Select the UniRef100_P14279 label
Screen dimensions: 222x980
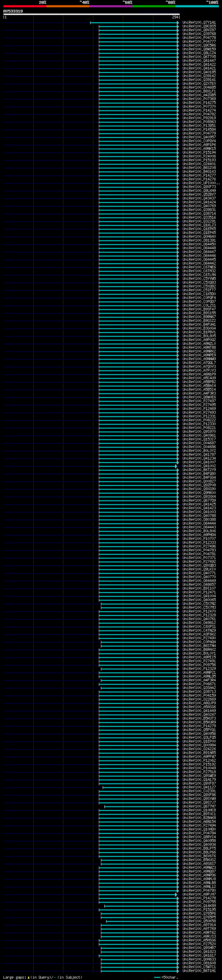click(x=199, y=726)
